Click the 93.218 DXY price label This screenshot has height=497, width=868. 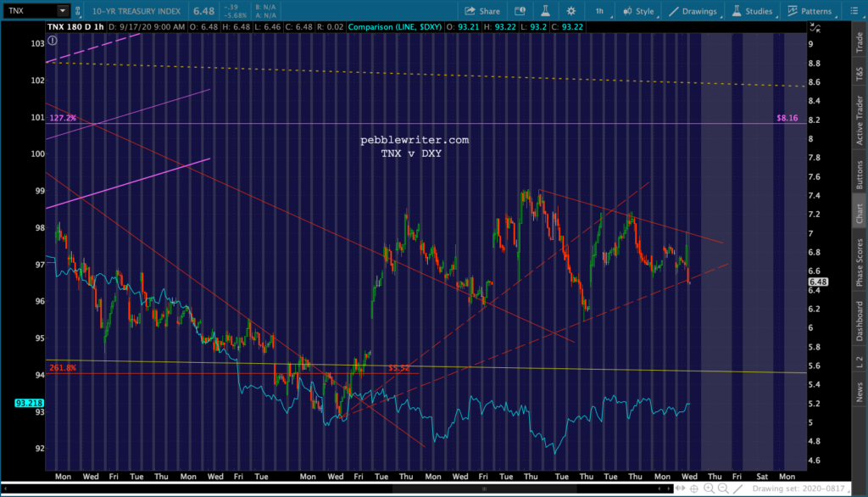click(29, 403)
